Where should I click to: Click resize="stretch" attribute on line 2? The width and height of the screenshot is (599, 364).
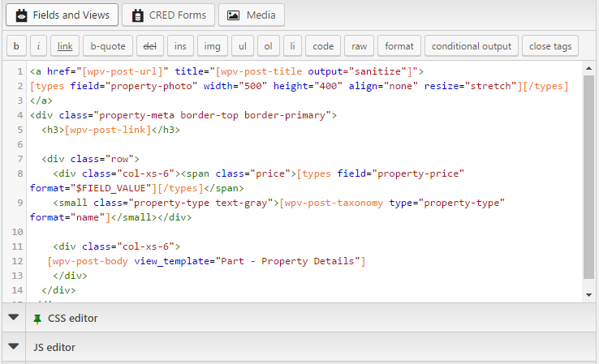(470, 86)
